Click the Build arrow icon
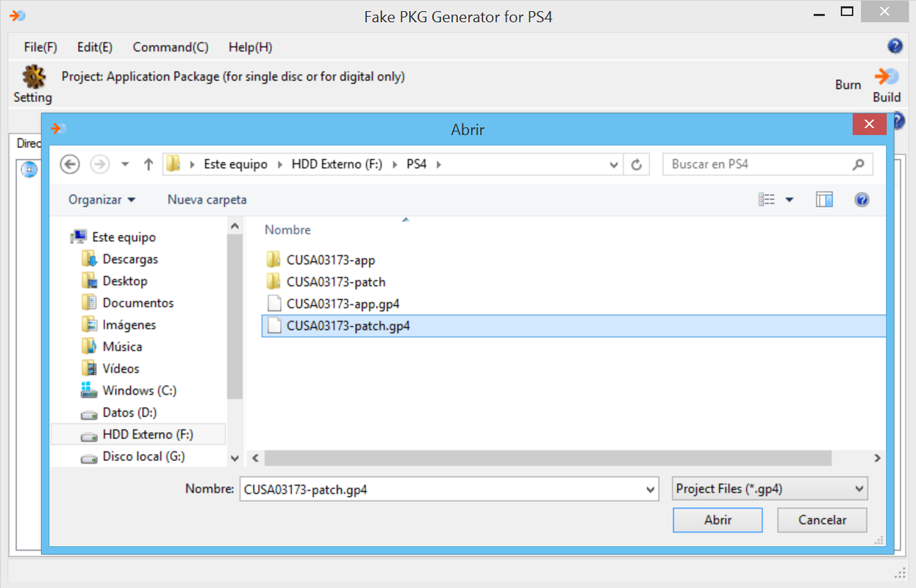This screenshot has width=916, height=588. tap(886, 76)
